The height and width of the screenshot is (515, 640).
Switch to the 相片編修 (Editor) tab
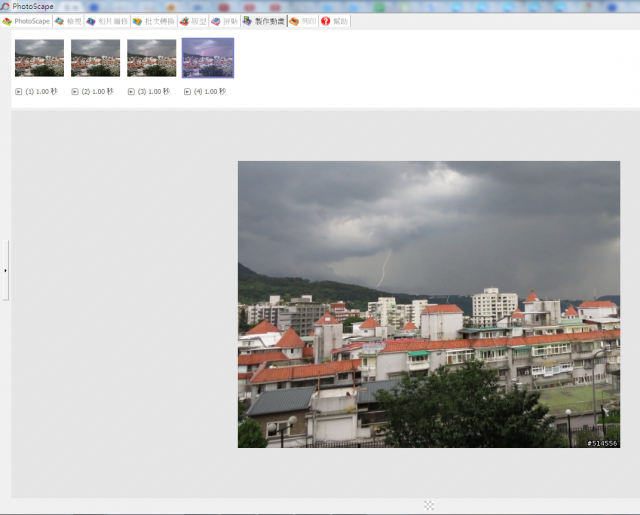[x=107, y=21]
